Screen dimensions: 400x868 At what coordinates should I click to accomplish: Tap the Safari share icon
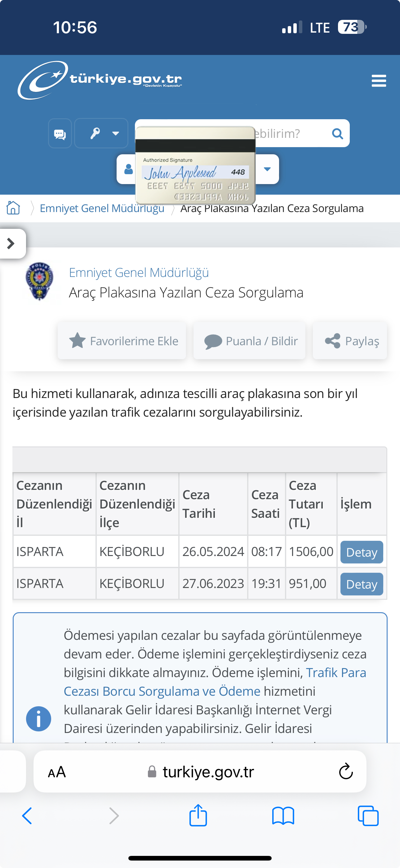[x=198, y=816]
